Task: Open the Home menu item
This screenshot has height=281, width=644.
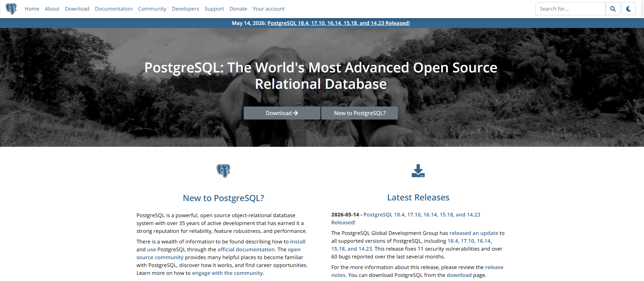Action: (x=32, y=9)
